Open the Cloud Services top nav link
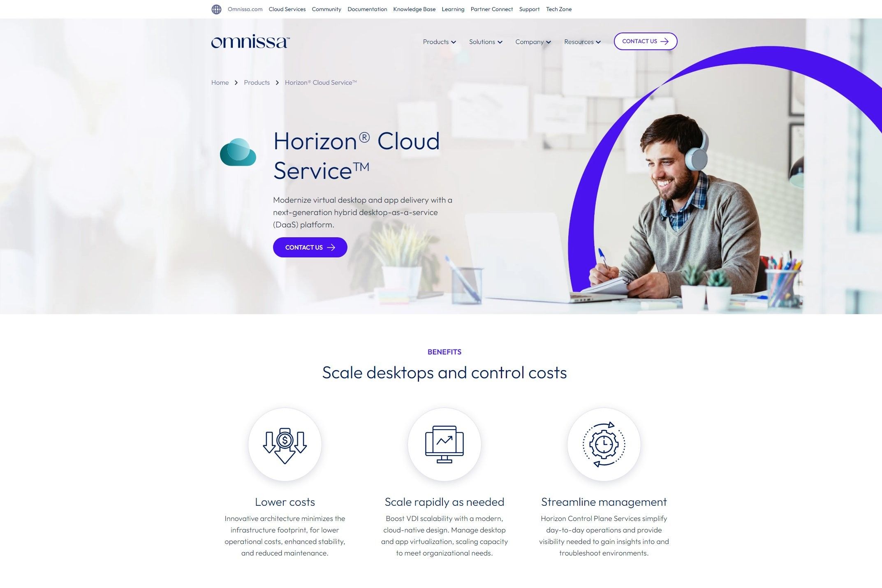Screen dimensions: 882x588 [287, 9]
